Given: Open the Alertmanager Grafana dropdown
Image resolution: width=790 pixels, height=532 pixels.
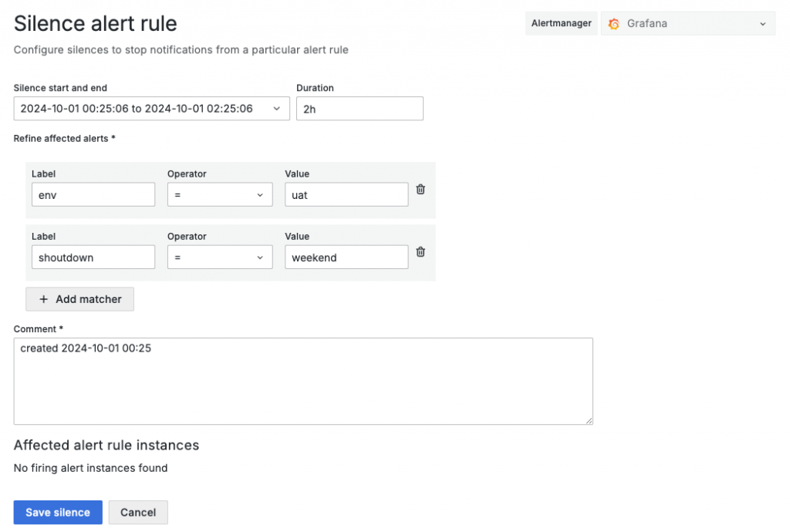Looking at the screenshot, I should pyautogui.click(x=687, y=24).
